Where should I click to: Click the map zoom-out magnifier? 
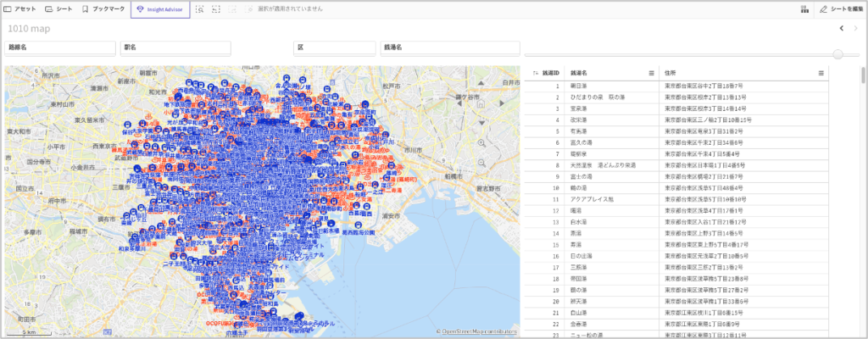coord(481,161)
